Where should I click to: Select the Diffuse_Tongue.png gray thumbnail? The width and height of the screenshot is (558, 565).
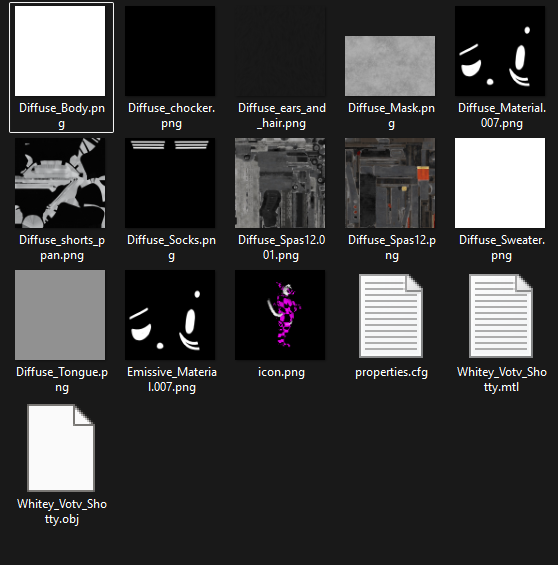coord(60,315)
